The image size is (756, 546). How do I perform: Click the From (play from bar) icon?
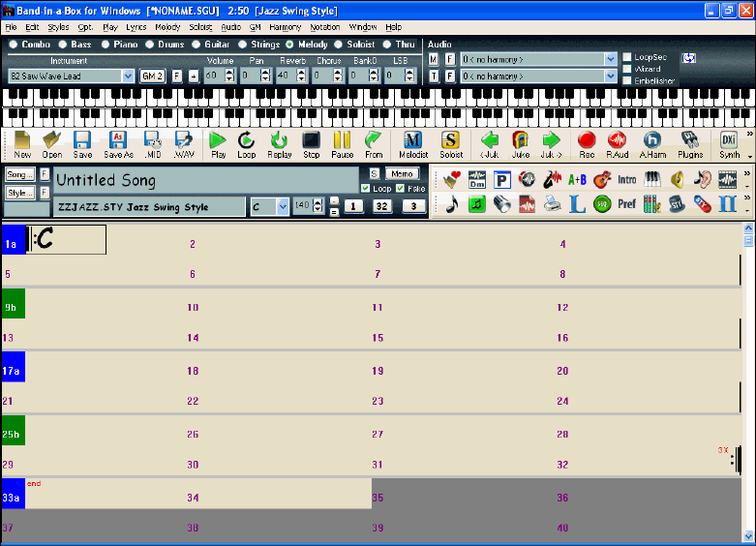click(x=374, y=144)
